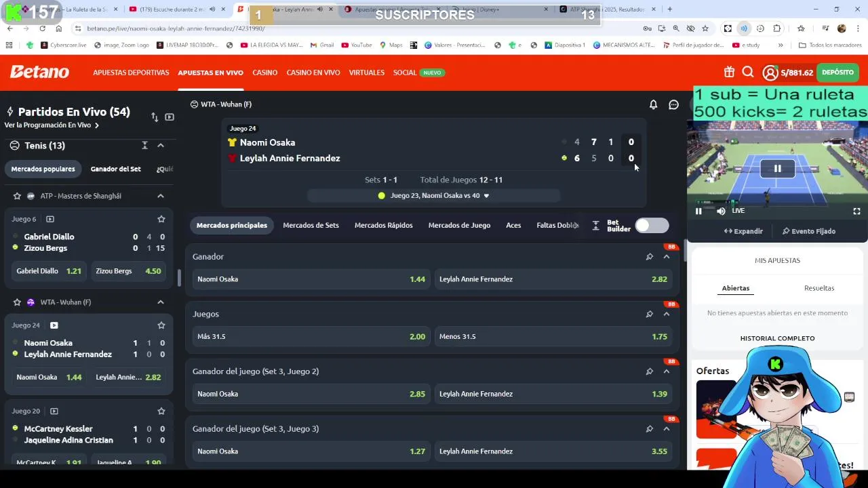Image resolution: width=868 pixels, height=488 pixels.
Task: Click the stream icon next to Juego 20
Action: pyautogui.click(x=54, y=411)
